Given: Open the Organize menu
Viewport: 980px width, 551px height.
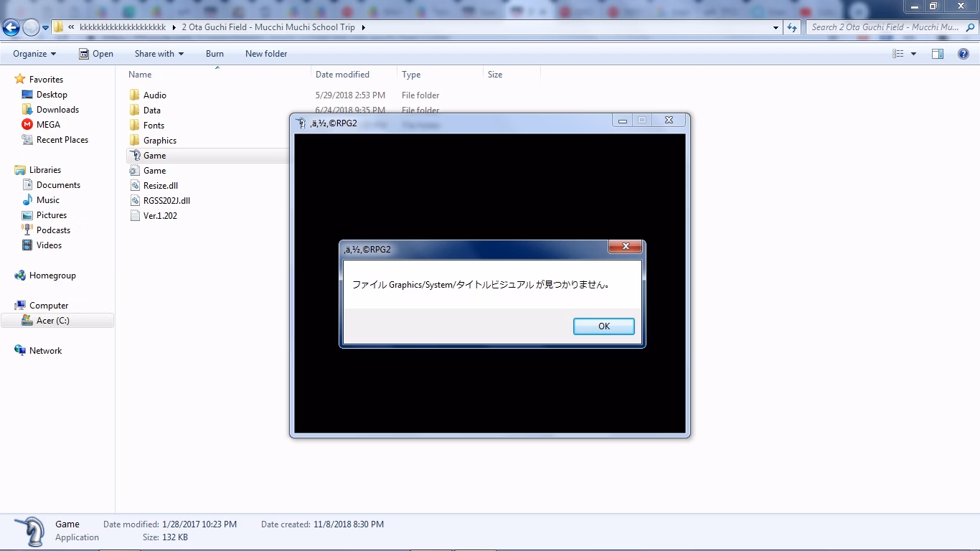Looking at the screenshot, I should click(34, 54).
